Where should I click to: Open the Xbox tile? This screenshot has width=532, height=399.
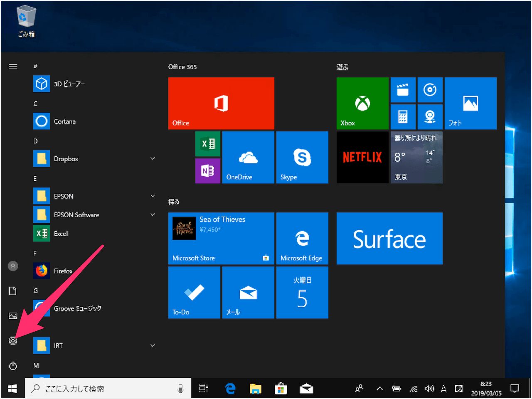[362, 103]
